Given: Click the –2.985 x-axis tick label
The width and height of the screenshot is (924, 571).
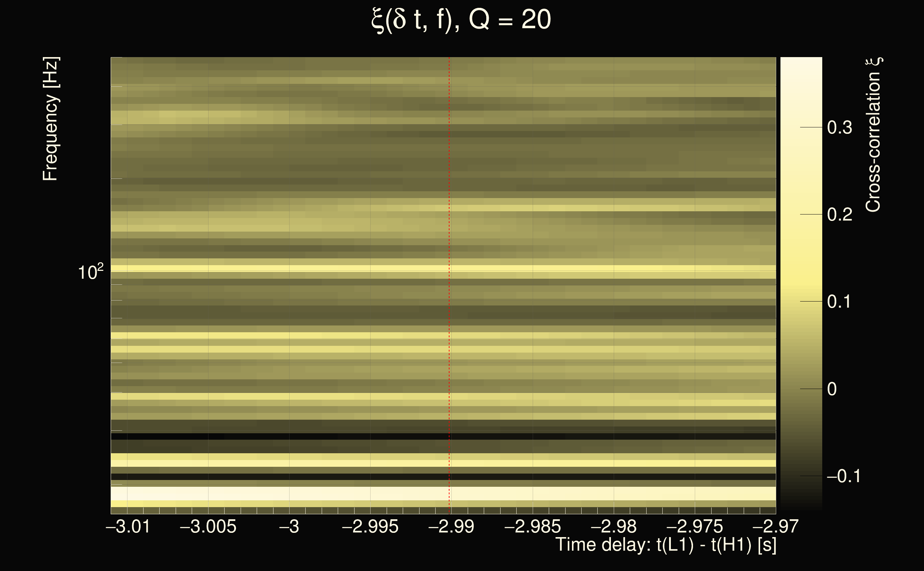Looking at the screenshot, I should click(532, 526).
